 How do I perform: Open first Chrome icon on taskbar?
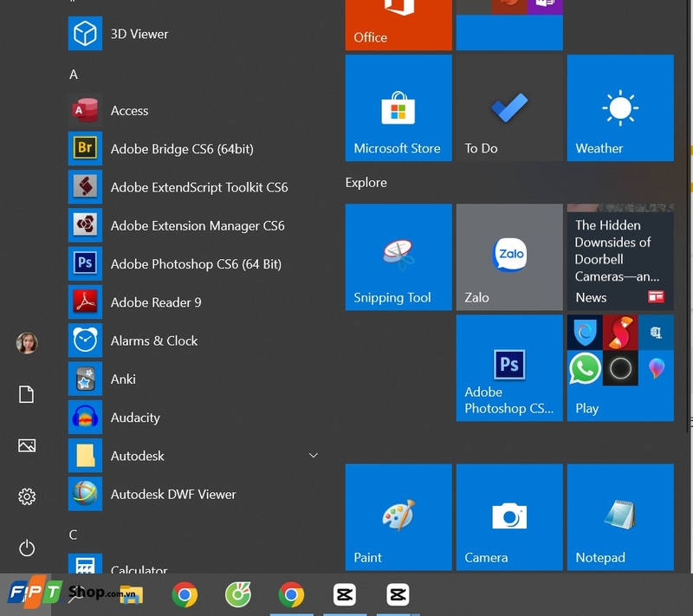[185, 595]
